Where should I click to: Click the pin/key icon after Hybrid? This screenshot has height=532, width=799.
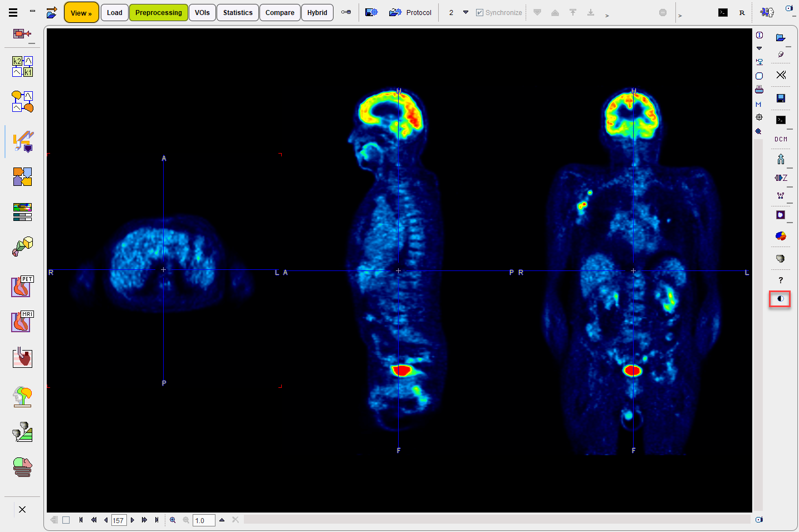click(346, 12)
